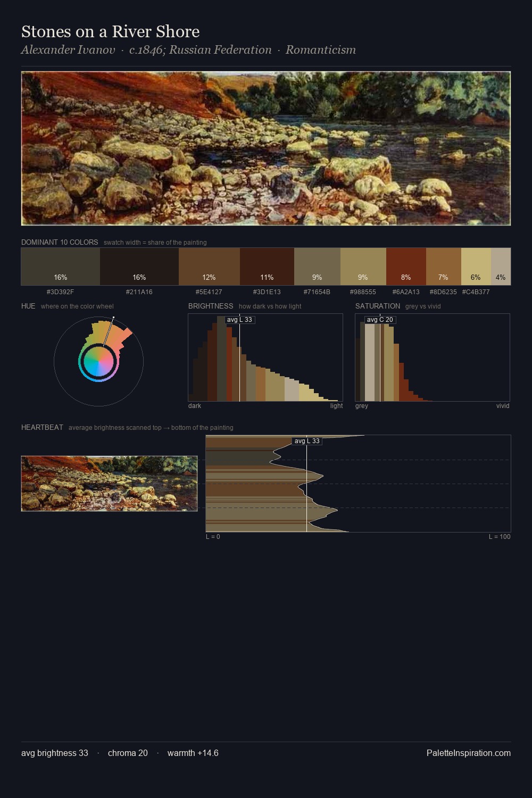Click the hex label #988555

click(363, 292)
